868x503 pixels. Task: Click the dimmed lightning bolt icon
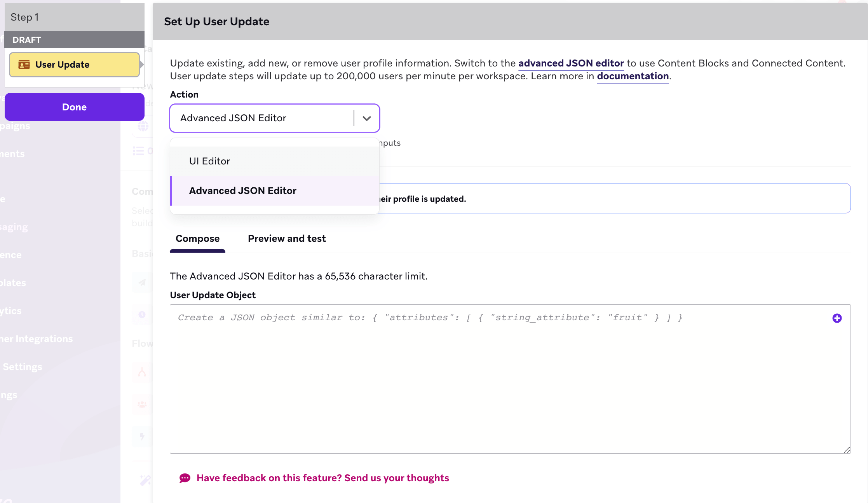pyautogui.click(x=142, y=437)
